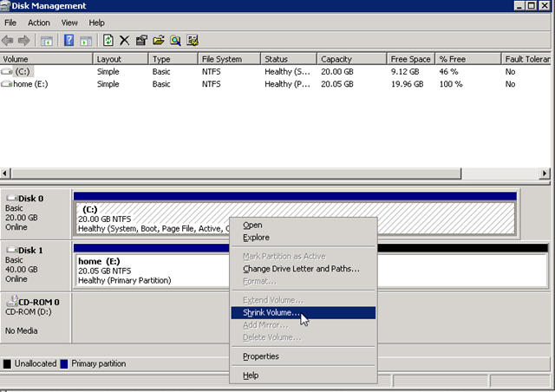Open the Help menu in menu bar
The width and height of the screenshot is (555, 392).
pos(96,23)
